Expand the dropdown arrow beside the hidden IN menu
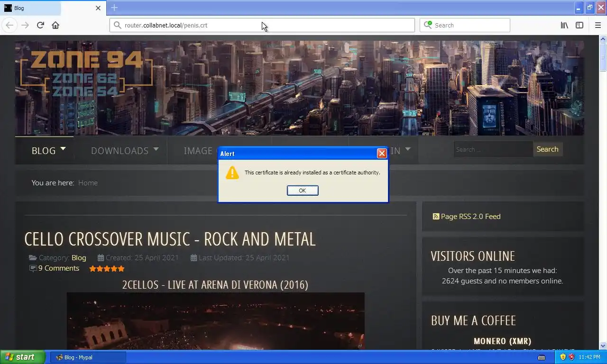This screenshot has width=607, height=364. [x=408, y=149]
